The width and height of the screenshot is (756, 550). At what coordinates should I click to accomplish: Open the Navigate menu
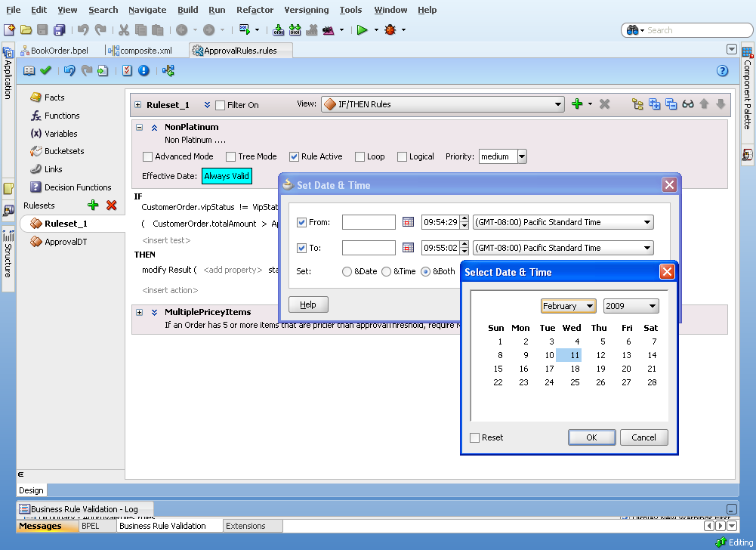[147, 10]
